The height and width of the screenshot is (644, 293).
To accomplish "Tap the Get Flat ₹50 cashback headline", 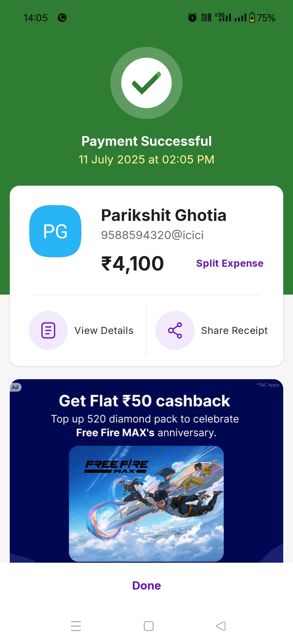I will click(x=145, y=401).
